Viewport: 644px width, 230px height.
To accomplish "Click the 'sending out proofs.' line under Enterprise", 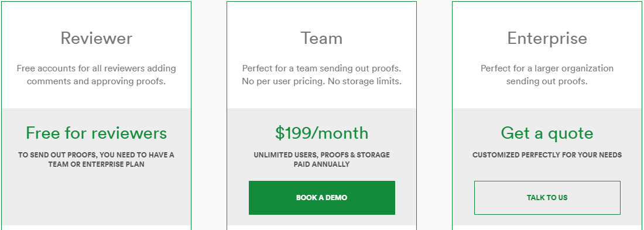I will 547,81.
